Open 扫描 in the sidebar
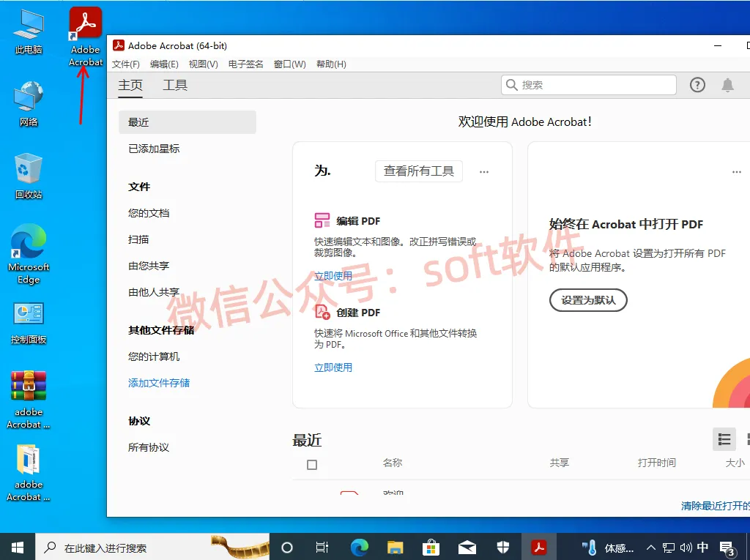This screenshot has height=560, width=750. 138,239
